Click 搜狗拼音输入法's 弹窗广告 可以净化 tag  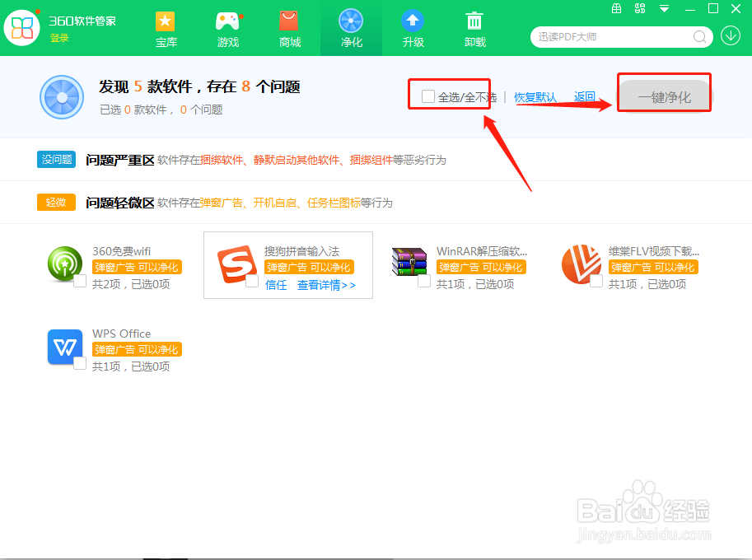(309, 267)
